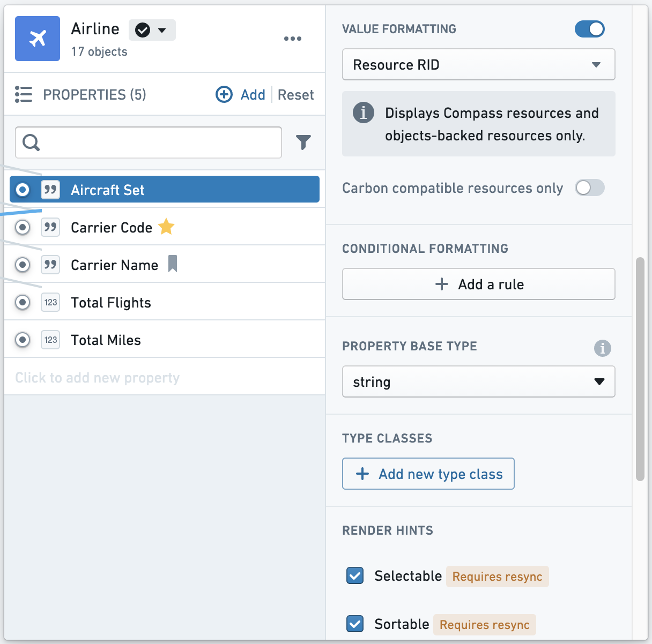Select the Aircraft Set radio indicator

(x=23, y=189)
